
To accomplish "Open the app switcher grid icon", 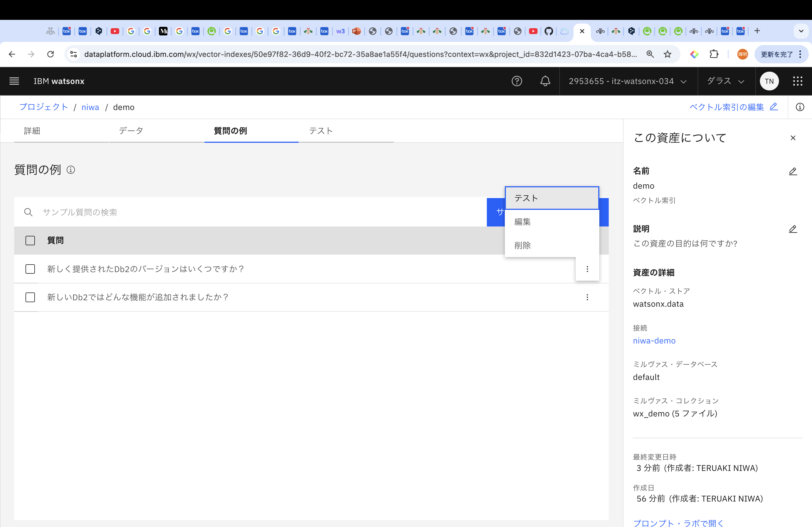I will pyautogui.click(x=797, y=81).
